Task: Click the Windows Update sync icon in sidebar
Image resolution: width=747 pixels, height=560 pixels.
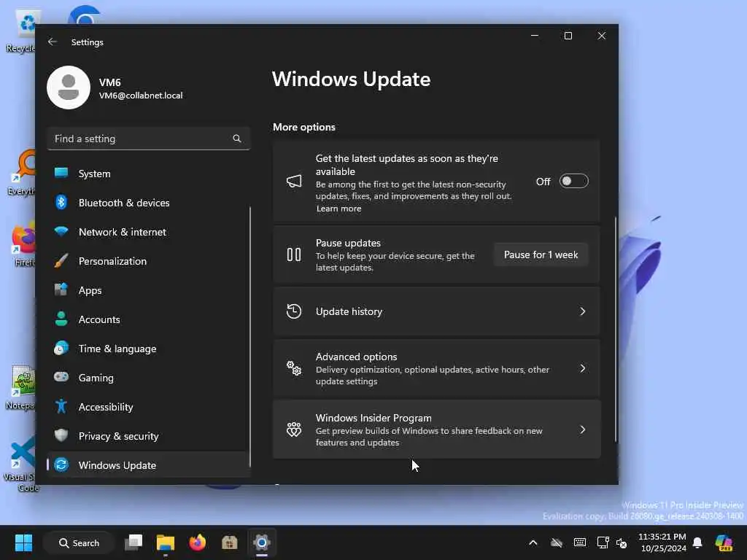Action: pos(61,464)
